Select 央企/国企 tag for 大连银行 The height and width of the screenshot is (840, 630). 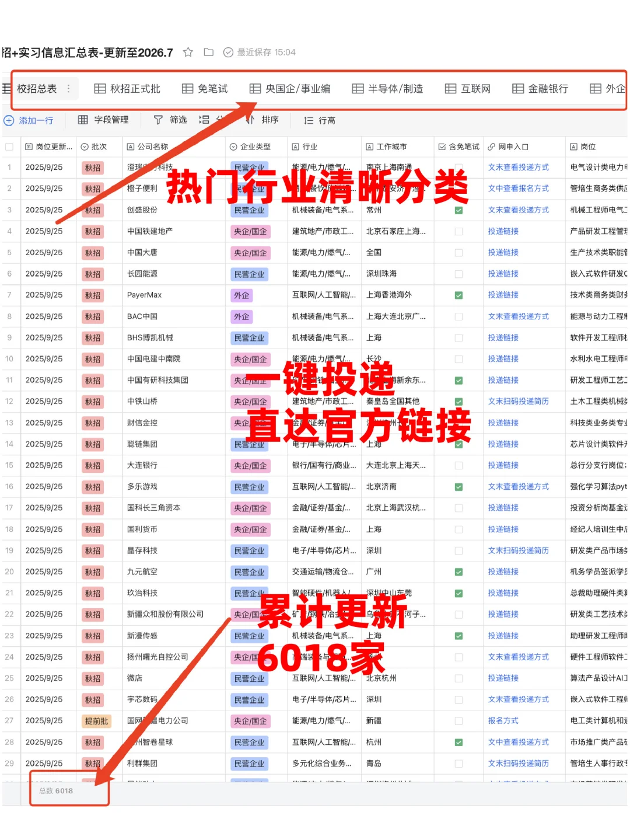(x=250, y=466)
